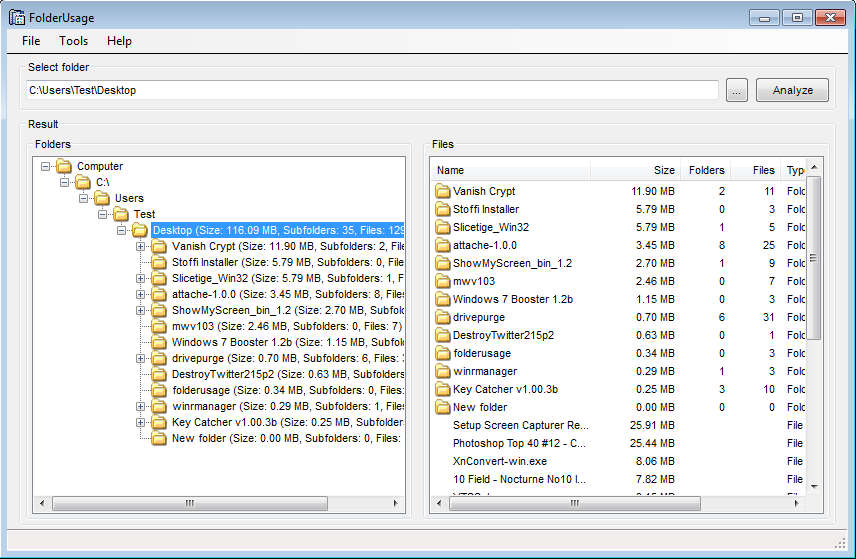Expand the attache-1.0.0 tree node

(x=140, y=294)
